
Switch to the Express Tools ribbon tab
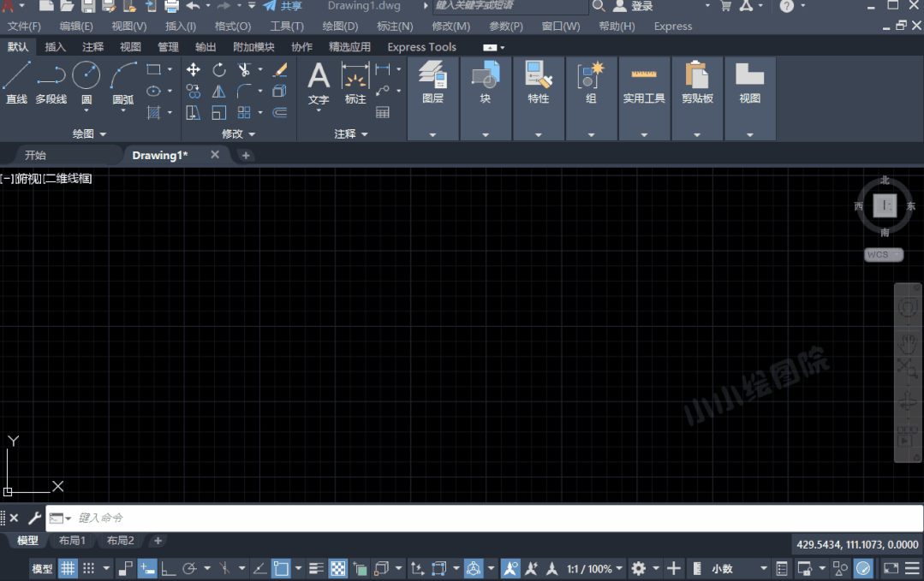coord(422,47)
